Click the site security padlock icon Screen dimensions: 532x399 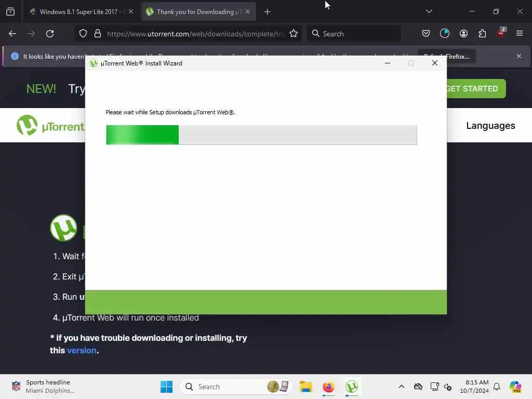click(98, 34)
